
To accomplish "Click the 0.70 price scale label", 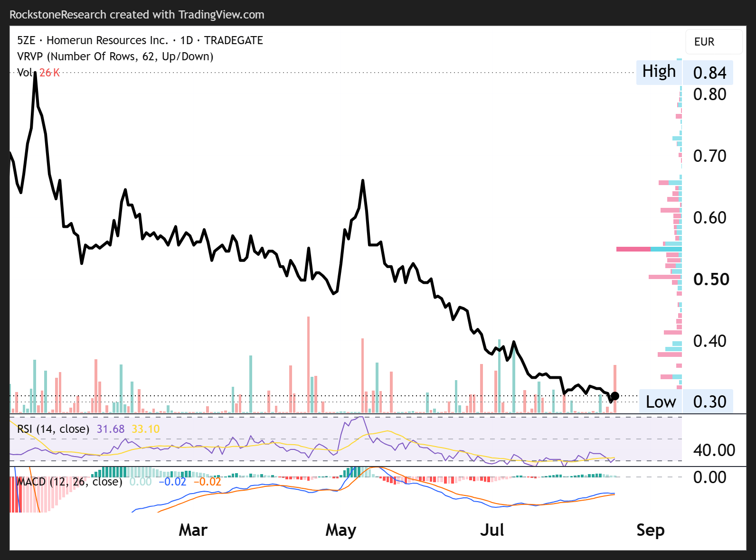I will (710, 156).
